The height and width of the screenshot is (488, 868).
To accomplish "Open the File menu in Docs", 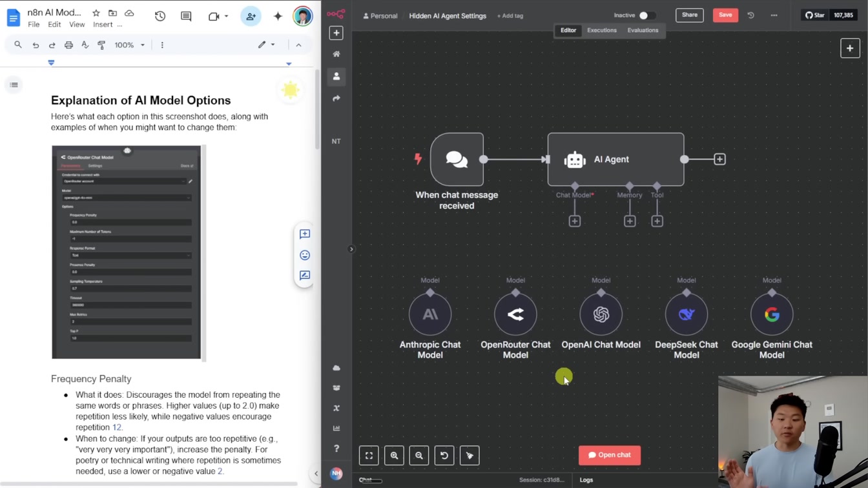I will tap(34, 25).
